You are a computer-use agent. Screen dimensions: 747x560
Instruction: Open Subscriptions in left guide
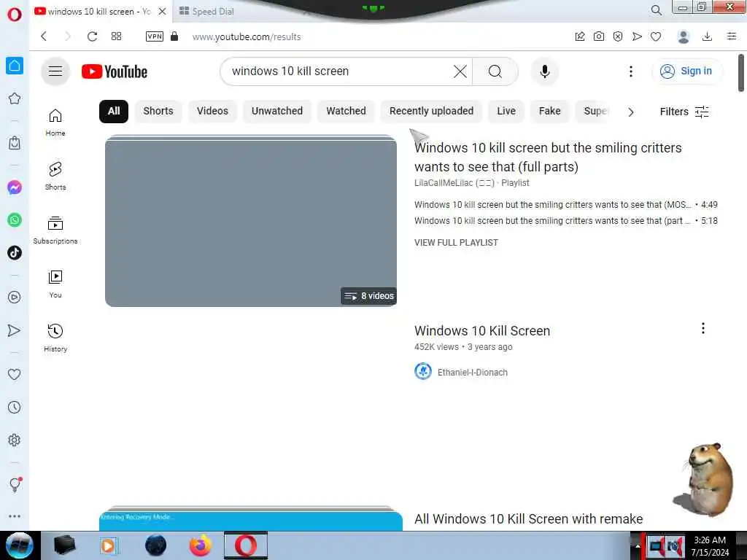coord(55,230)
